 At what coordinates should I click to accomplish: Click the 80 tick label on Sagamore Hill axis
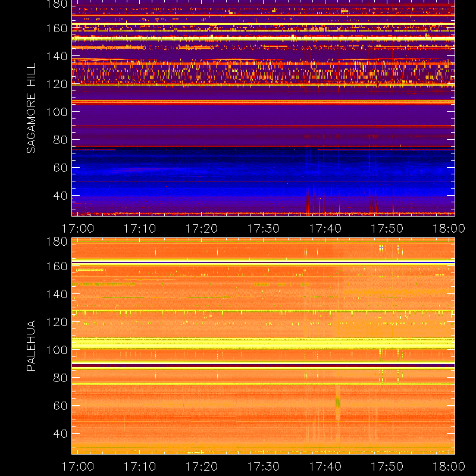point(60,140)
